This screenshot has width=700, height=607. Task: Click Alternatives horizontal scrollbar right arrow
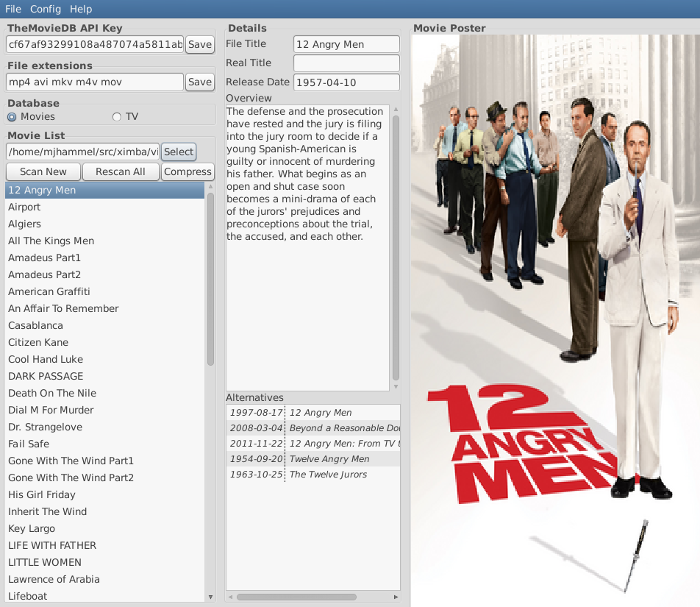[x=396, y=597]
